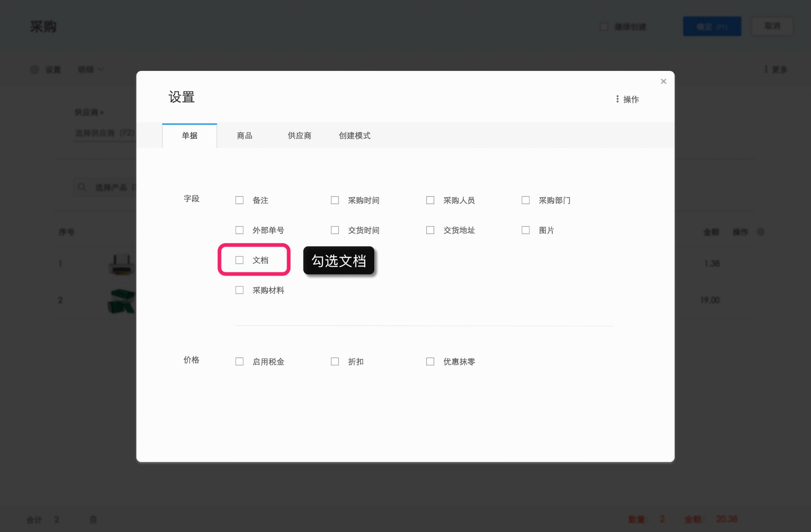
Task: Click the blue 确定 button in background
Action: (712, 26)
